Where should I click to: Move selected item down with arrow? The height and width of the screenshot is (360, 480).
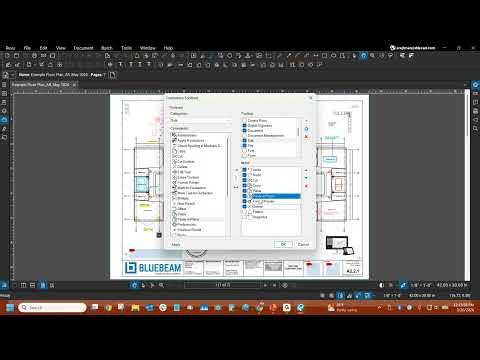(x=306, y=178)
